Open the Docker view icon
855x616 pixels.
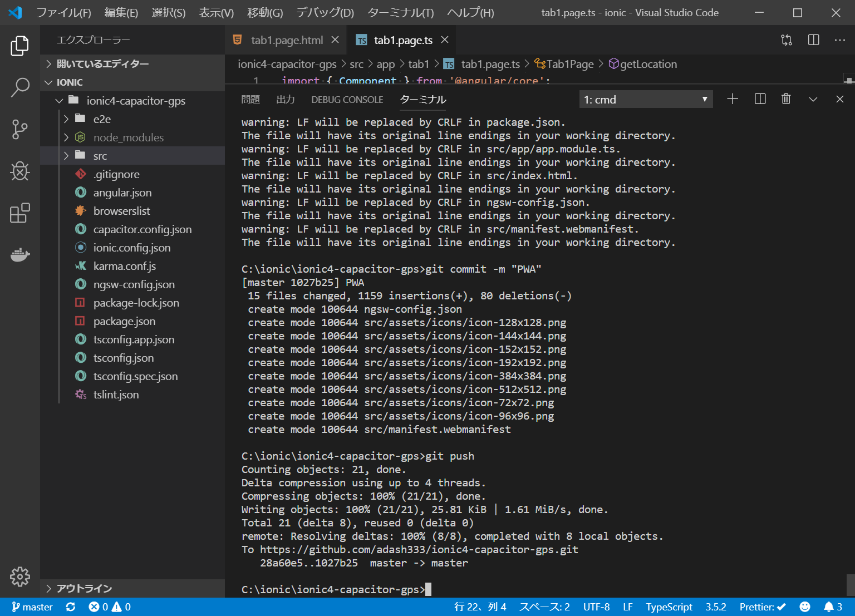click(x=20, y=255)
